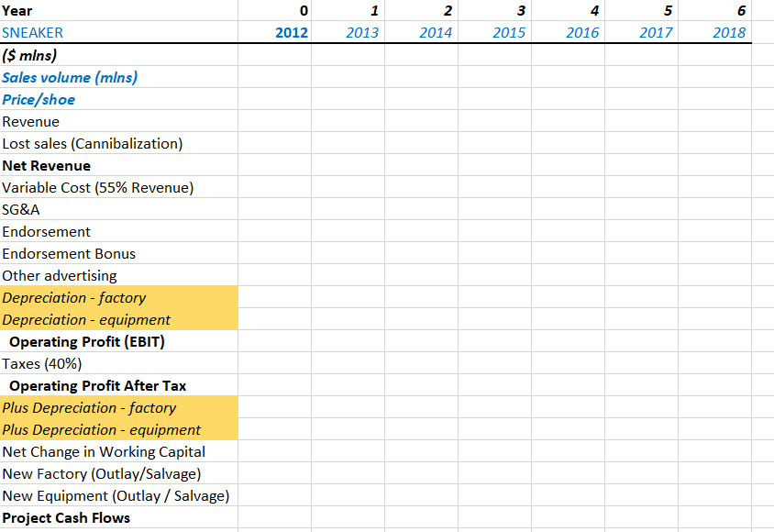Click 'Operating Profit After Tax' label
The width and height of the screenshot is (774, 532).
click(119, 385)
